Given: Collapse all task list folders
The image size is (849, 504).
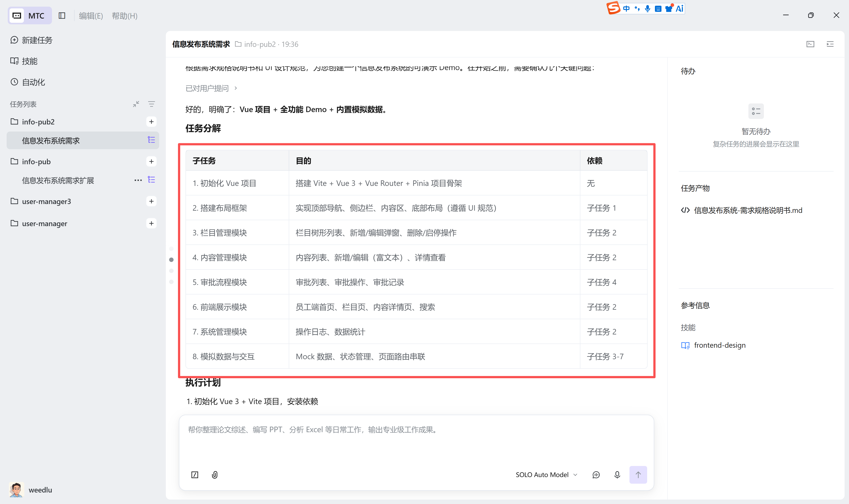Looking at the screenshot, I should pyautogui.click(x=136, y=104).
